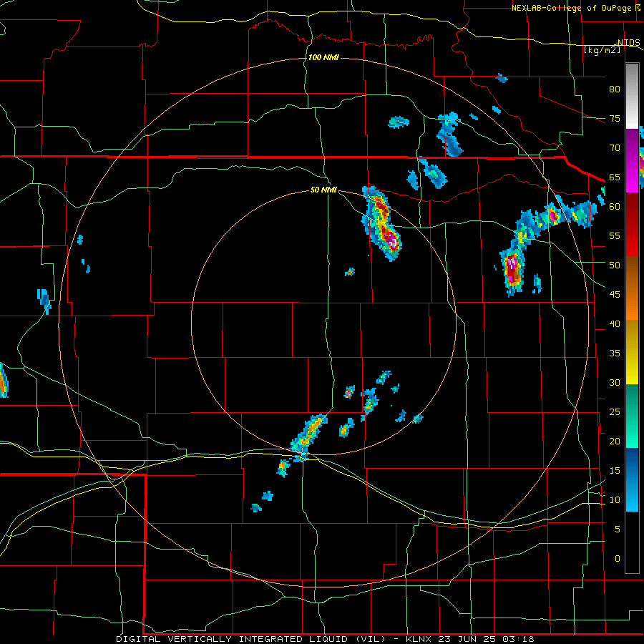Click the orange-brown segment of the color bar
644x644 pixels.
[x=632, y=288]
